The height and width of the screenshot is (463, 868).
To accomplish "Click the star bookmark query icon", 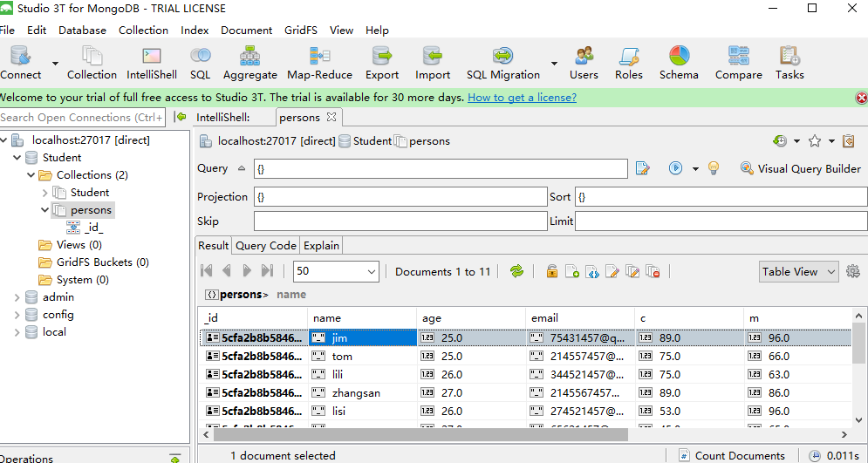I will pos(814,141).
